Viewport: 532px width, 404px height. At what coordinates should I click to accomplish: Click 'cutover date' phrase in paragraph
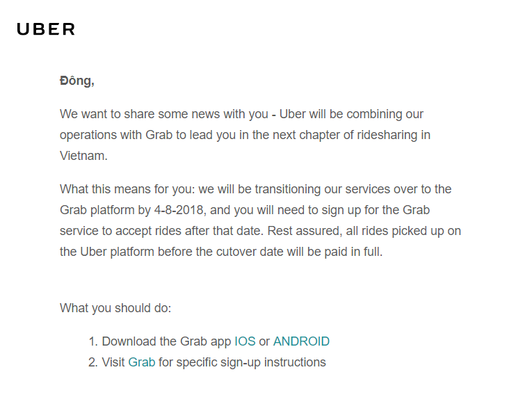250,252
